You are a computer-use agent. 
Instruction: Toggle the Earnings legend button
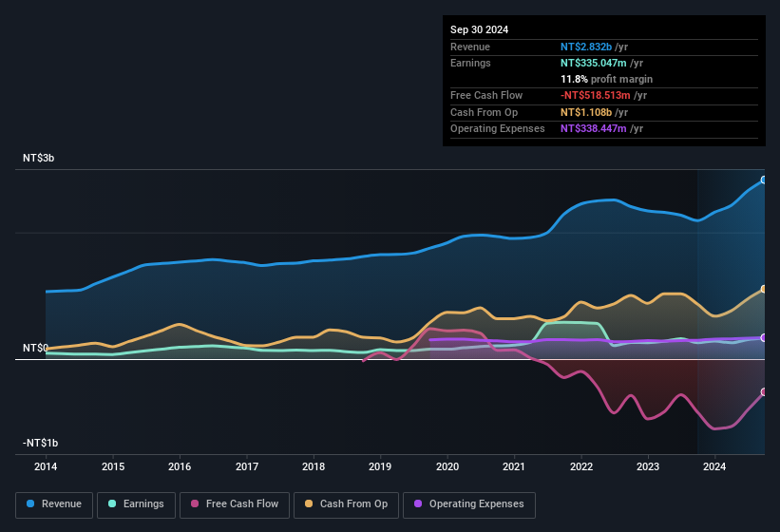[x=136, y=504]
